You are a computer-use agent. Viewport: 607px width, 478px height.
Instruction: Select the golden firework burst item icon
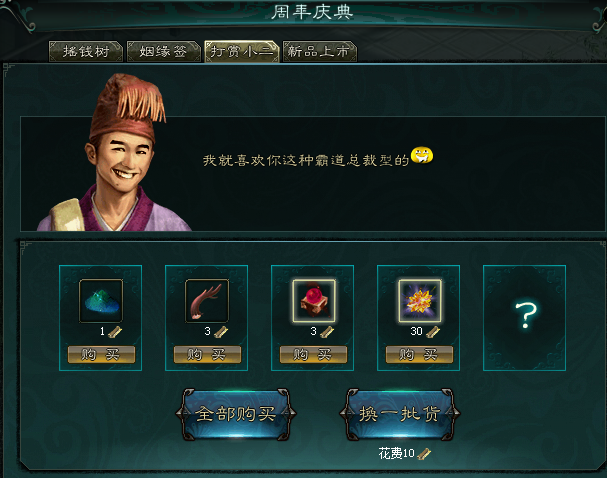pos(420,301)
